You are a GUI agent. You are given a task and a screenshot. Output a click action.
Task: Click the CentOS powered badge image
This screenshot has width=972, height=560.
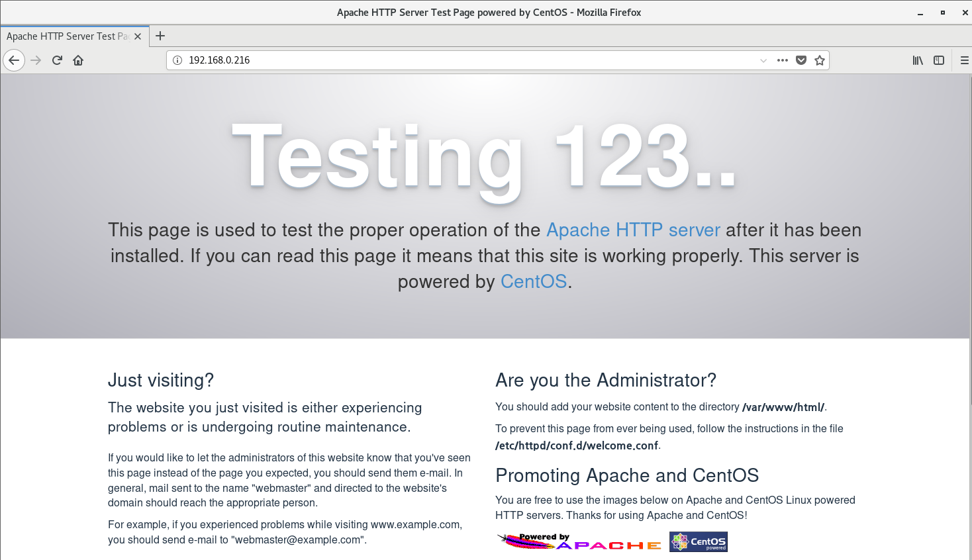[x=699, y=541]
